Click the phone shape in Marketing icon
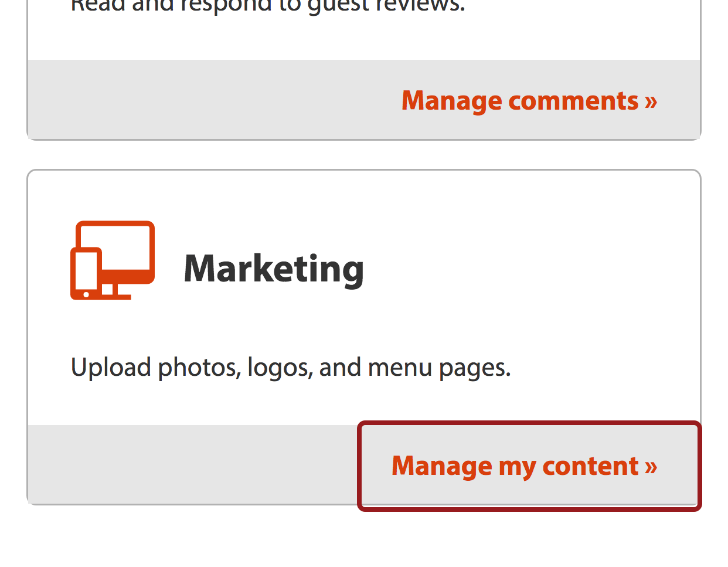728x567 pixels. [86, 273]
